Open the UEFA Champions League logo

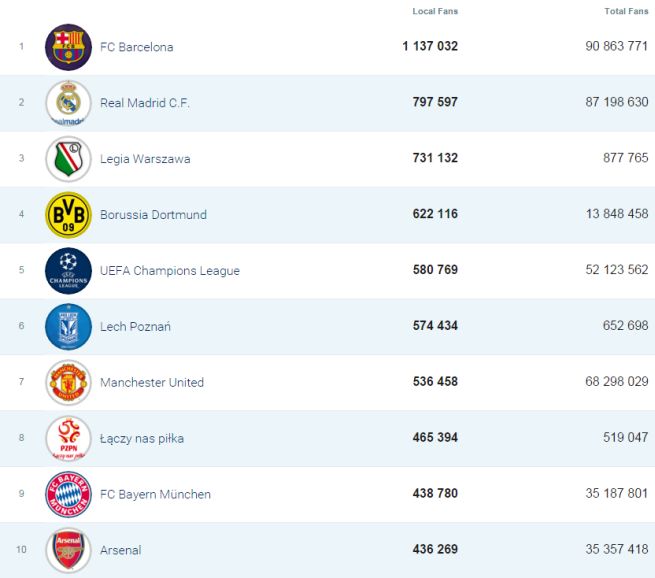coord(68,271)
